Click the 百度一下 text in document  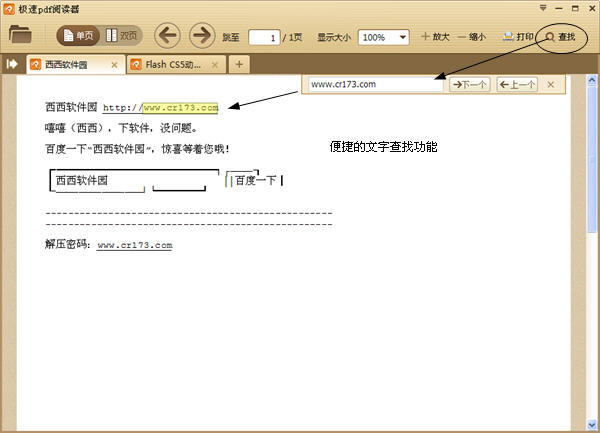coord(256,180)
